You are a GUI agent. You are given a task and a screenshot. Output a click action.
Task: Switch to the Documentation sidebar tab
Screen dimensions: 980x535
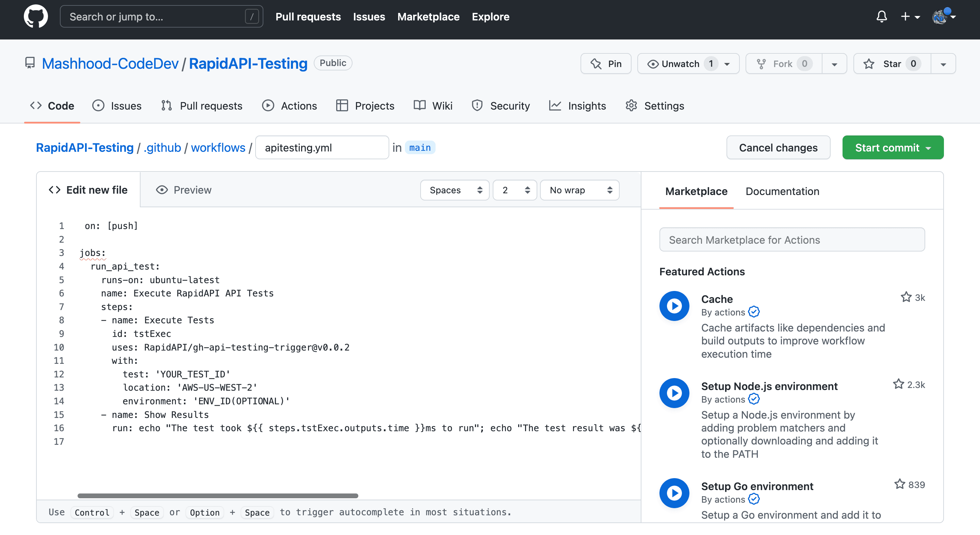pyautogui.click(x=782, y=191)
